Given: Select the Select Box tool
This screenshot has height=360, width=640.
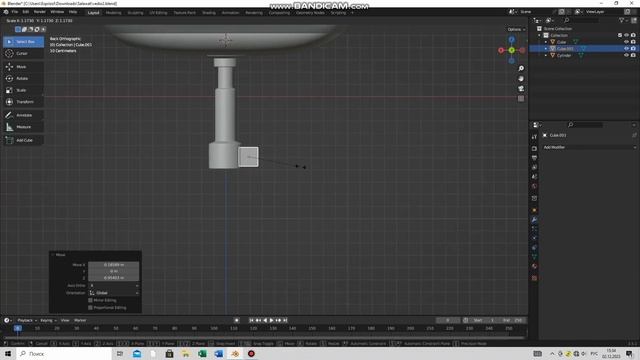Looking at the screenshot, I should point(24,42).
